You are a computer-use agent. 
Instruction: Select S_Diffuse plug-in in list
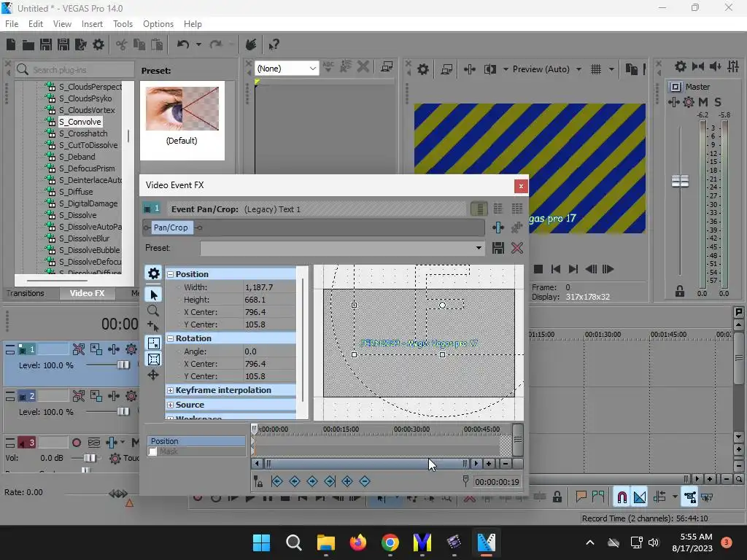click(x=76, y=192)
